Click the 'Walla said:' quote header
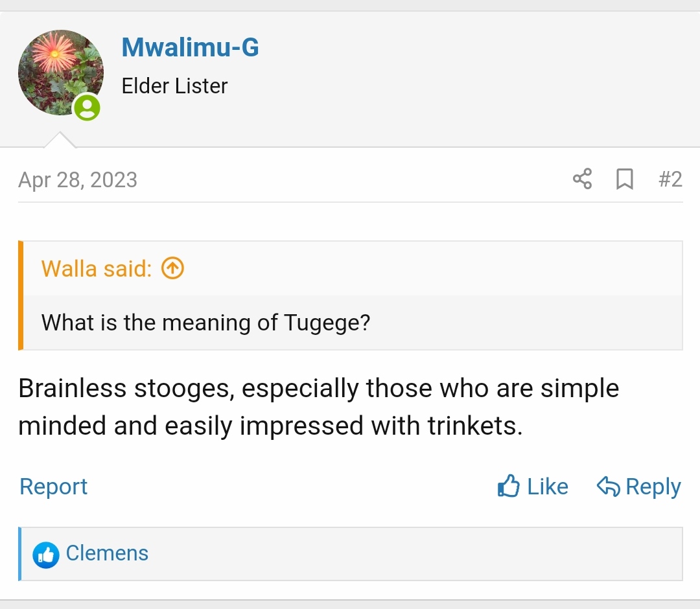Screen dimensions: 700x609 (97, 269)
